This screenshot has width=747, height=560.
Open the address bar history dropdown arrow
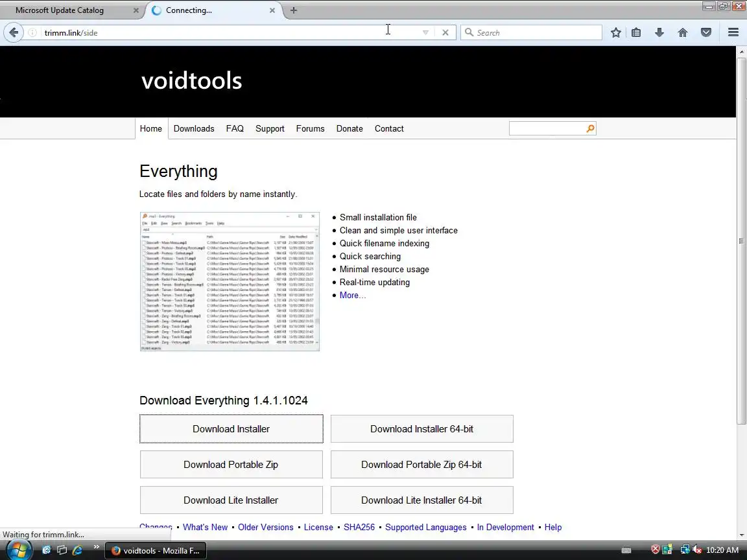425,32
